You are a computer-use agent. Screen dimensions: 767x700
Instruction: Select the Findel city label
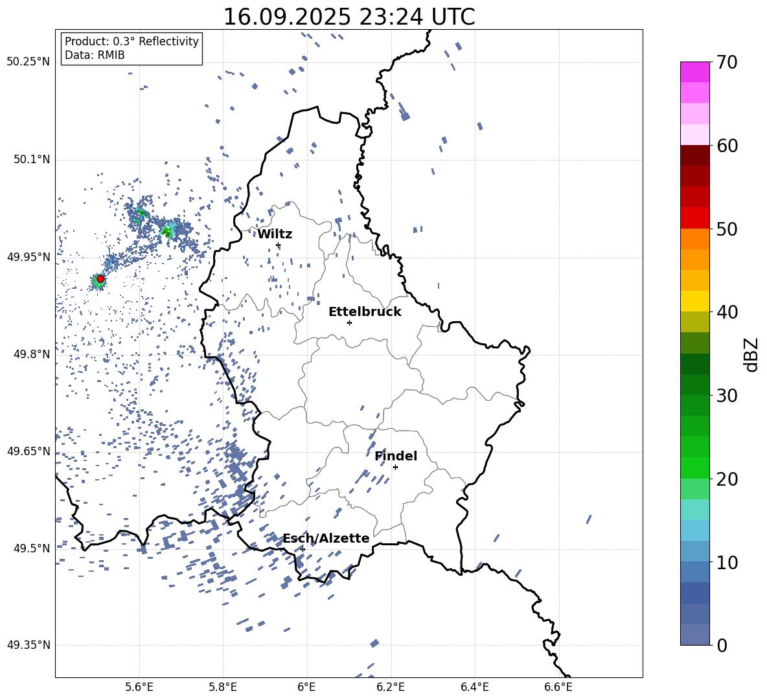tap(396, 456)
